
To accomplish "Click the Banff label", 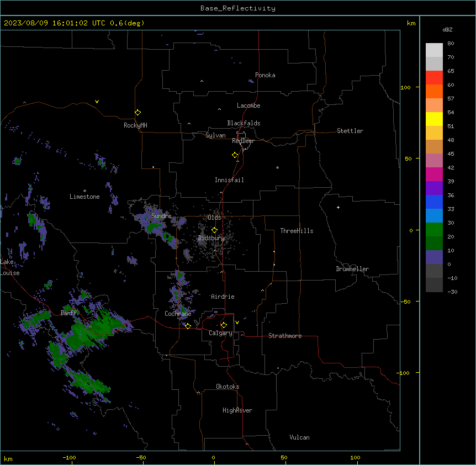I will coord(69,313).
